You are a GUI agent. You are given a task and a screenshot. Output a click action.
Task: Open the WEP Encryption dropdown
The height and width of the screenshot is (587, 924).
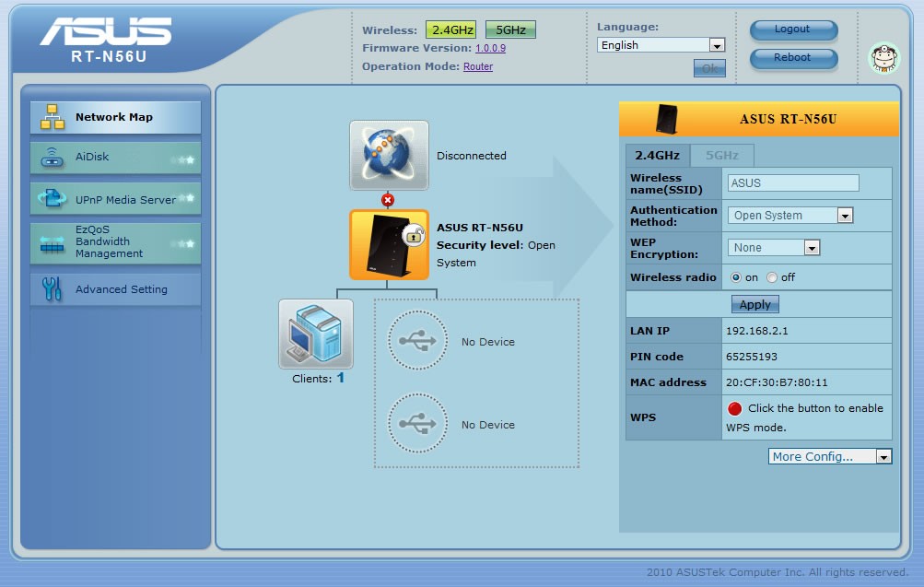pyautogui.click(x=773, y=248)
